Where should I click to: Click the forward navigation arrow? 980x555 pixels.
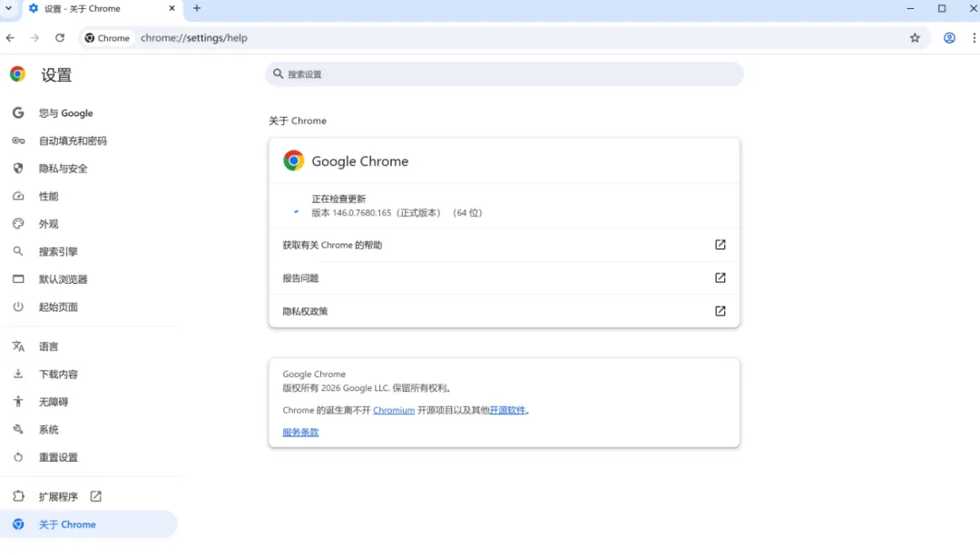coord(35,38)
